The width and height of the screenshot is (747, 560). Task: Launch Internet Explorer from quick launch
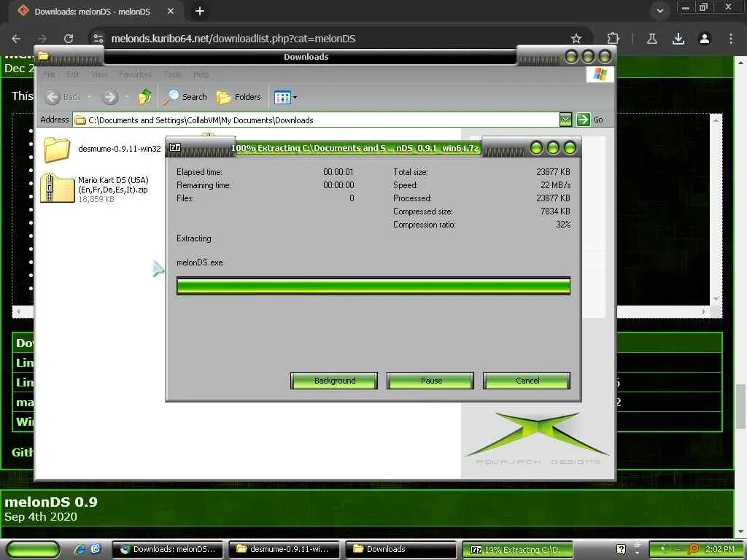tap(80, 549)
